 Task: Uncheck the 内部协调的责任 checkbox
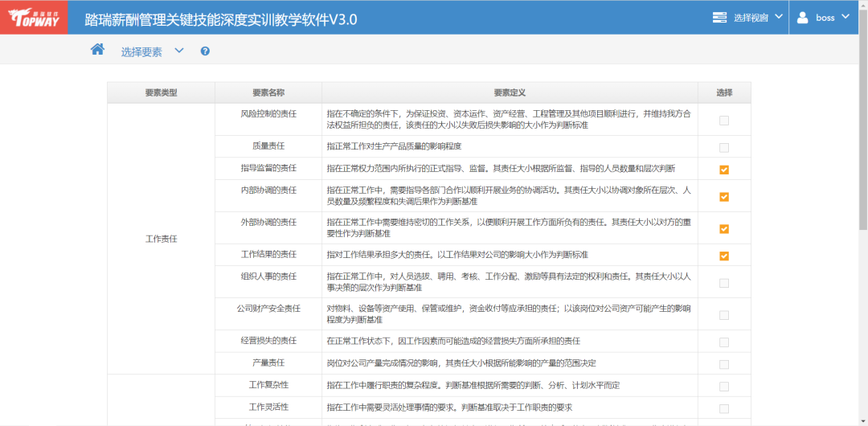[724, 197]
